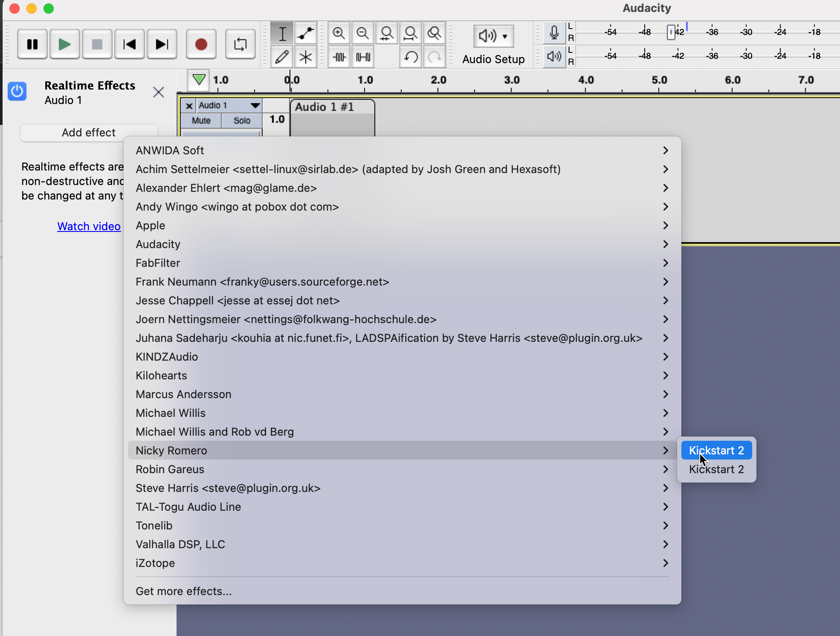Close the Realtime Effects panel
This screenshot has height=636, width=840.
(159, 92)
